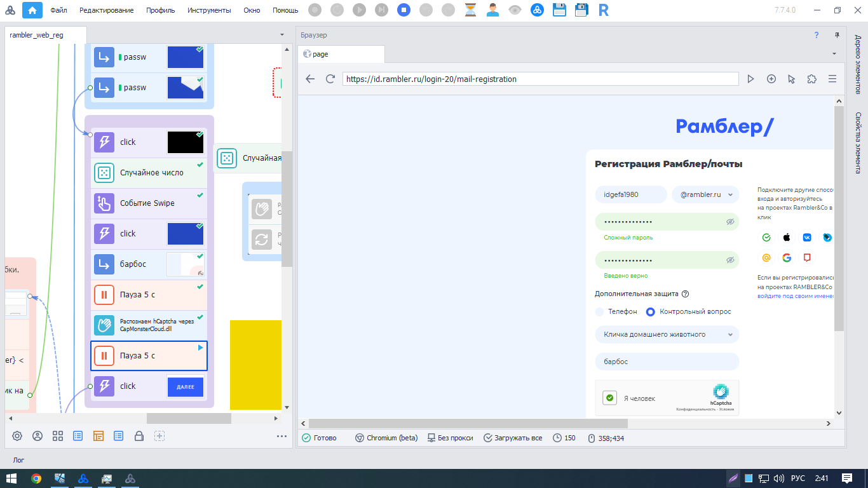This screenshot has height=488, width=868.
Task: Open the Файл menu
Action: (59, 10)
